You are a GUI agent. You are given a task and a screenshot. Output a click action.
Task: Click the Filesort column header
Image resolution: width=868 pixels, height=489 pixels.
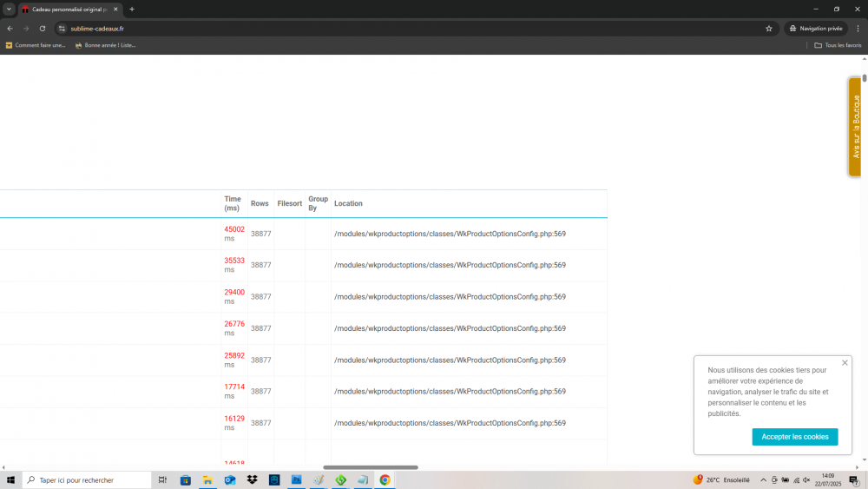290,204
